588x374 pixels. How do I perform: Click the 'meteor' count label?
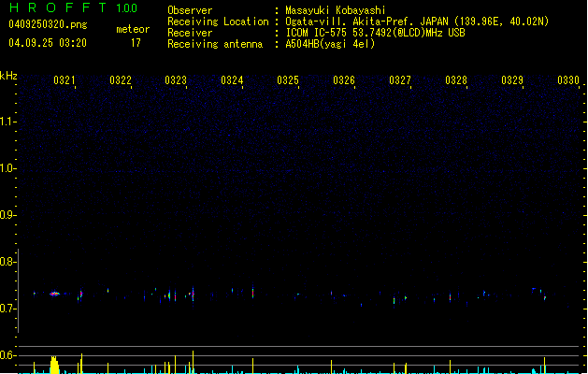tap(133, 29)
